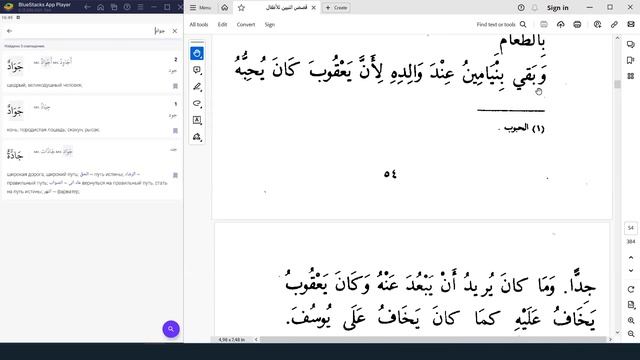This screenshot has height=360, width=640.
Task: Add a comment with sticky note tool
Action: pyautogui.click(x=197, y=70)
